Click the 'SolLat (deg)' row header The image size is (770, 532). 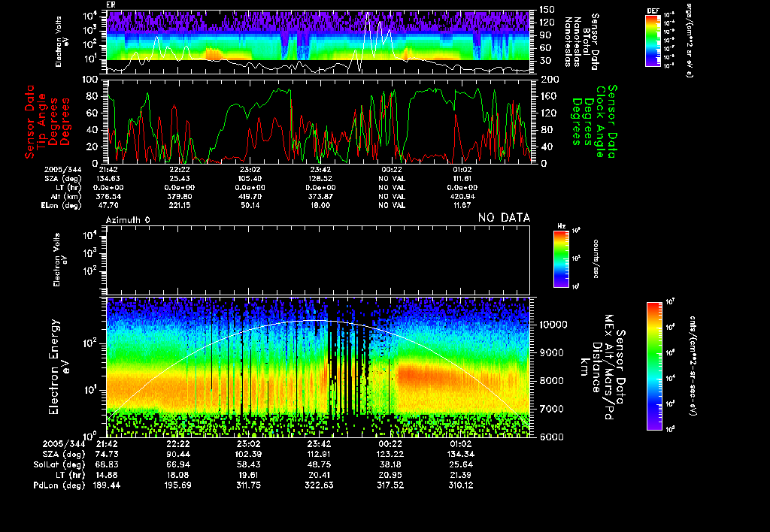(x=59, y=464)
